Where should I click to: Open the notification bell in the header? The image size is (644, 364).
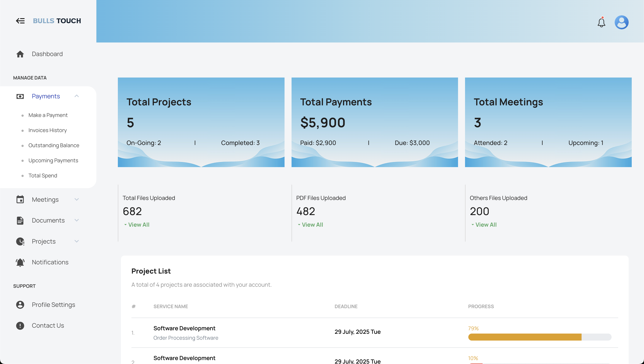pos(601,23)
